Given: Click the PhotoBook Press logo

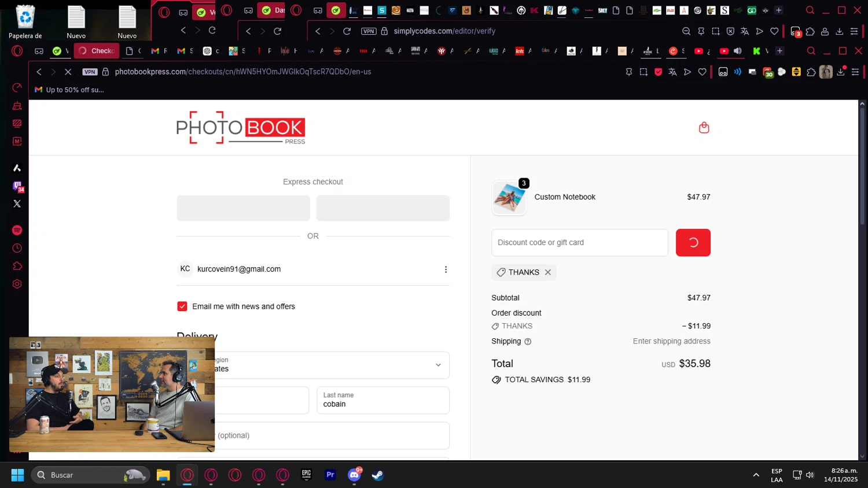Looking at the screenshot, I should click(x=241, y=127).
